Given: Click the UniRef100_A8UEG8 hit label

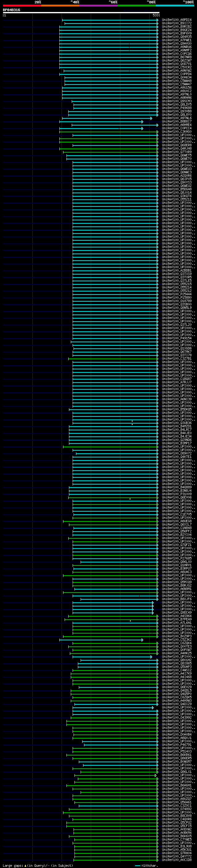Looking at the screenshot, I should (x=176, y=521).
